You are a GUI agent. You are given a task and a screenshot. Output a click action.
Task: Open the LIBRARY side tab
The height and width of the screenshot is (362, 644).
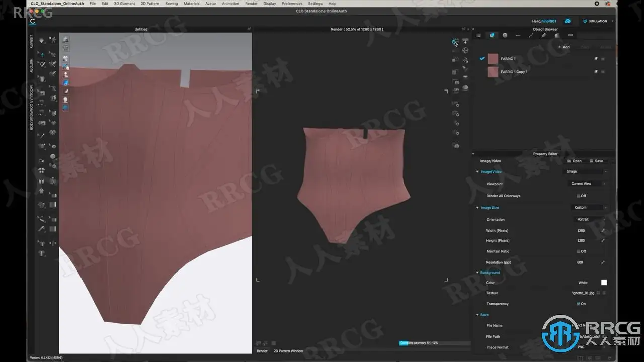coord(31,42)
